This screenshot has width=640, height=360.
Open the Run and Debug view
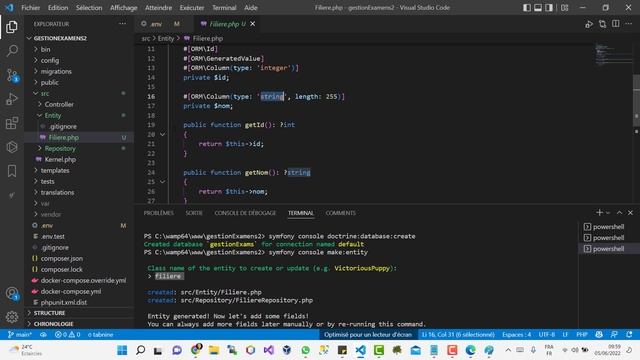click(12, 99)
